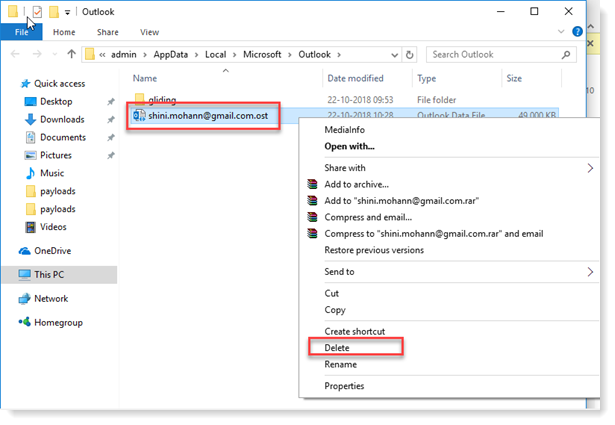The width and height of the screenshot is (615, 425).
Task: Click the Pictures pin icon
Action: (x=111, y=156)
